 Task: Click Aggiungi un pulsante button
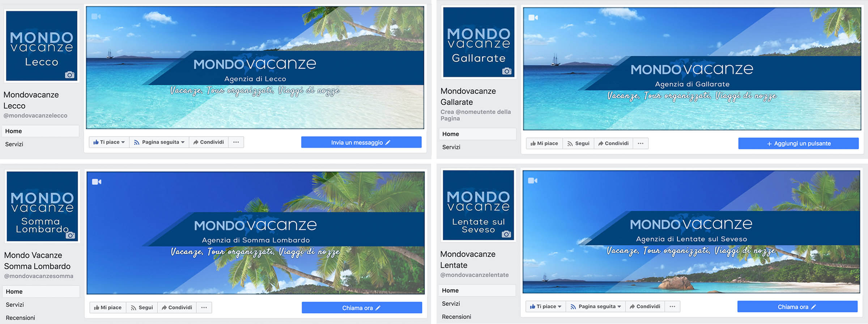click(799, 143)
